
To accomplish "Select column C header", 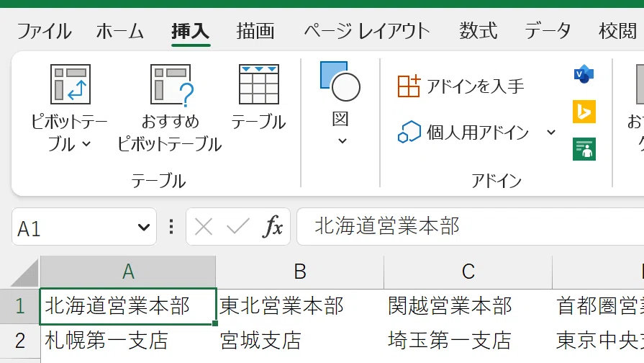I will [468, 272].
